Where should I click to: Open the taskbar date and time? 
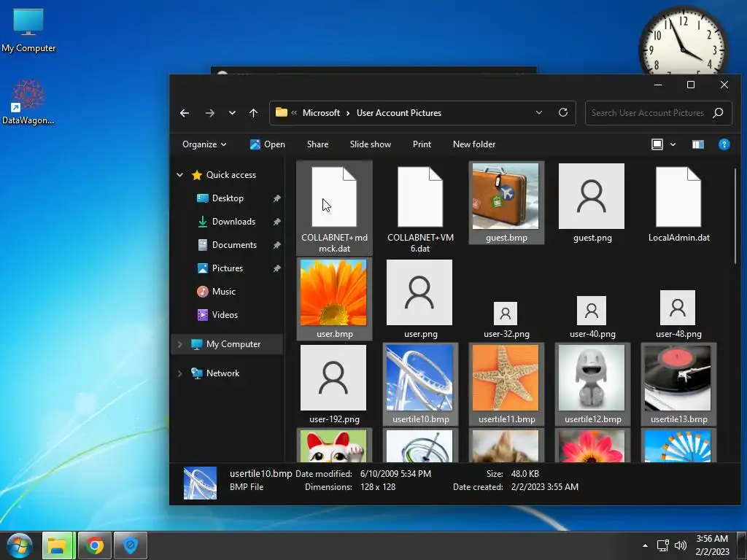pyautogui.click(x=712, y=545)
